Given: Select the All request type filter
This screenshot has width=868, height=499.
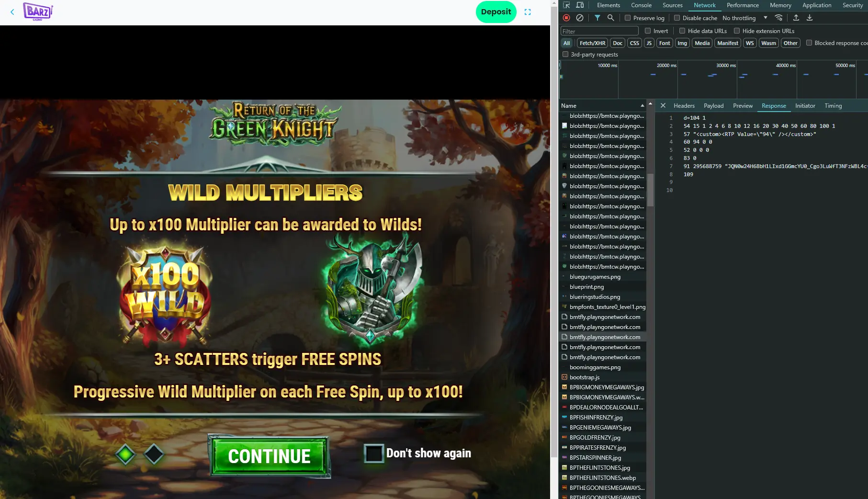Looking at the screenshot, I should click(566, 43).
